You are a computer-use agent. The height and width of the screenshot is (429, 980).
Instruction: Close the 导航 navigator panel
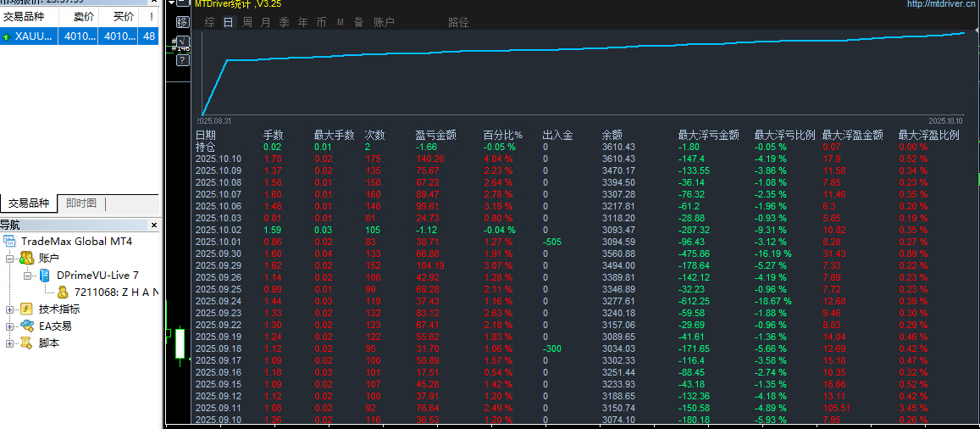pos(154,225)
